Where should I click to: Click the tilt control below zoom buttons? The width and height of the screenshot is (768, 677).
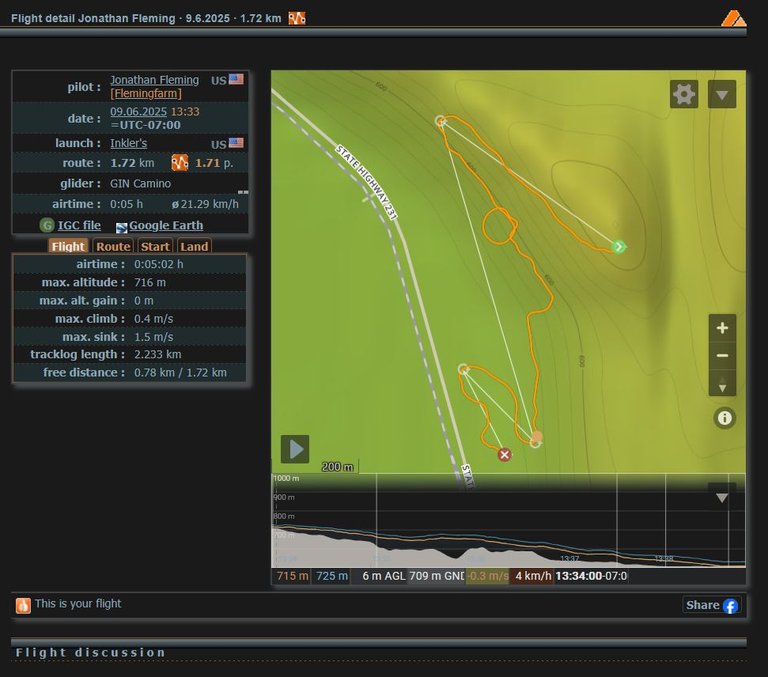[x=722, y=383]
